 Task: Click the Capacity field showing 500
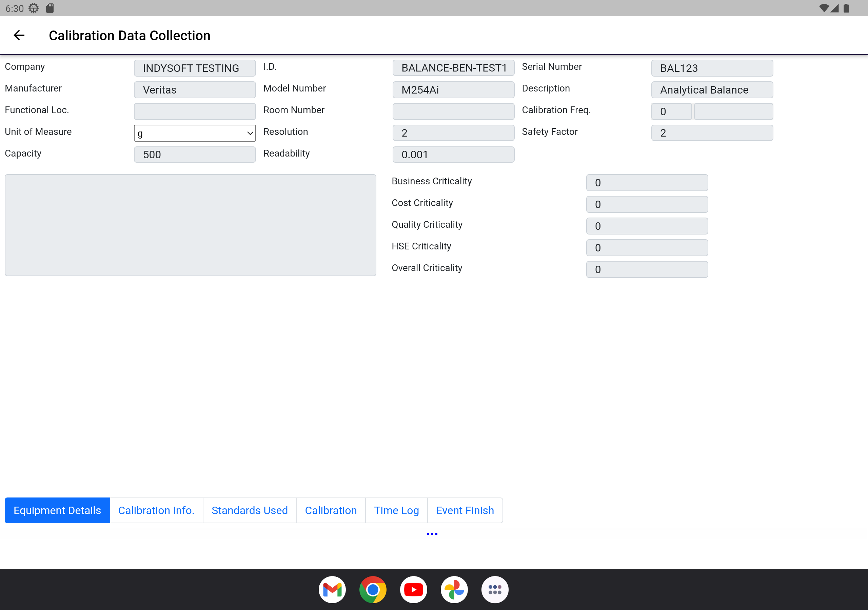click(x=195, y=155)
